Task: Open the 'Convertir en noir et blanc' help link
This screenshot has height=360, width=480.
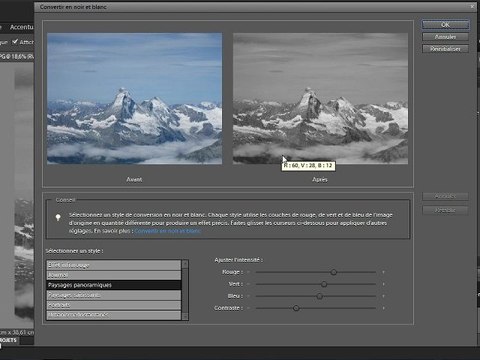Action: (167, 231)
